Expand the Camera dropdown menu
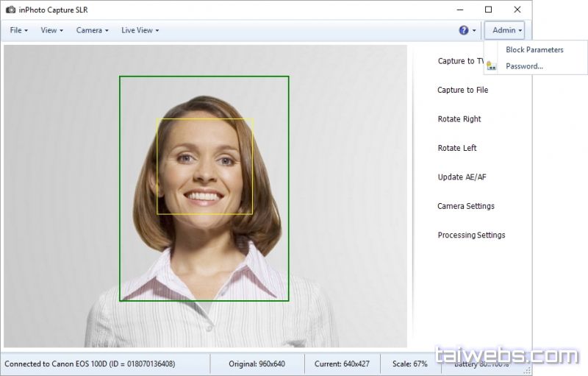The width and height of the screenshot is (588, 376). click(92, 30)
